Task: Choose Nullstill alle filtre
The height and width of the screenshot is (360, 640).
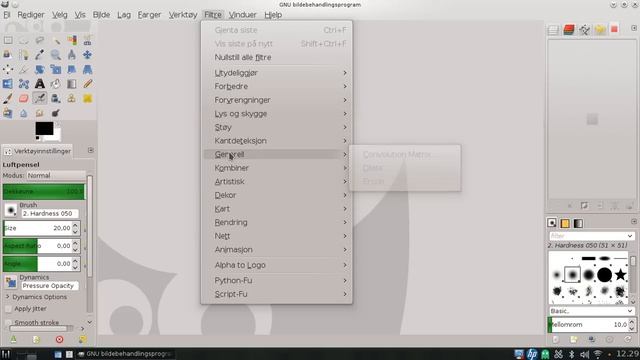Action: click(x=277, y=57)
